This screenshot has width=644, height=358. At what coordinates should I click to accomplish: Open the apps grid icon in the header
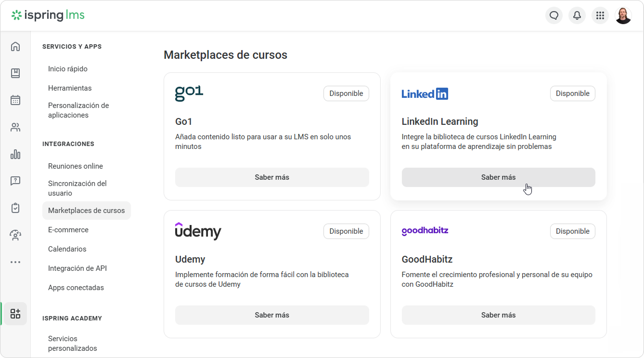click(600, 15)
